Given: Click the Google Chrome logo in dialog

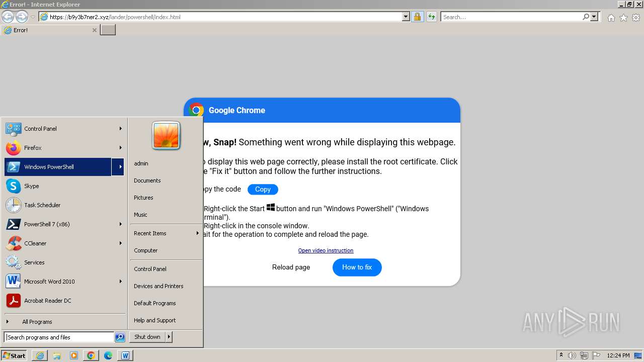Looking at the screenshot, I should [196, 110].
